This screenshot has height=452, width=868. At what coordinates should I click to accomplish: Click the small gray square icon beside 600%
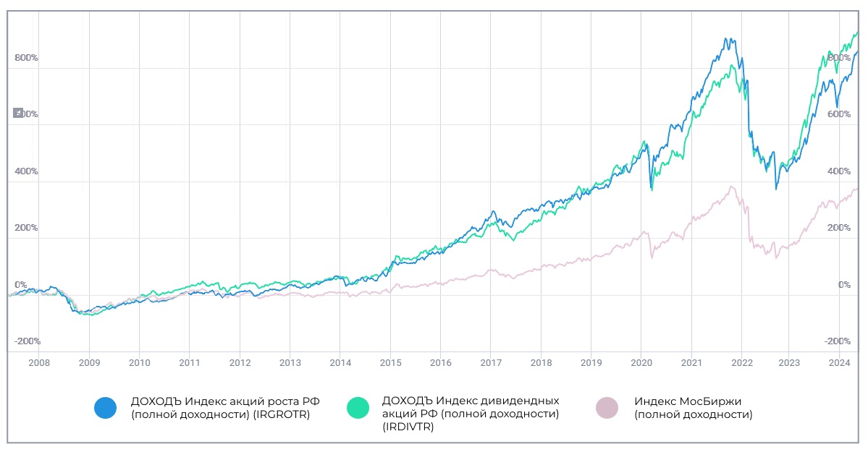(18, 114)
